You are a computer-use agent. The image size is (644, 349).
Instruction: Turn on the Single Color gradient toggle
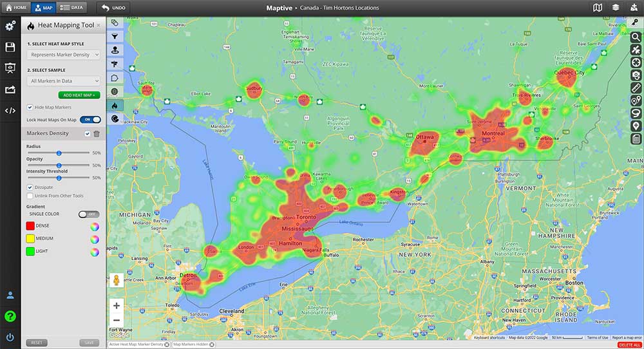coord(89,214)
